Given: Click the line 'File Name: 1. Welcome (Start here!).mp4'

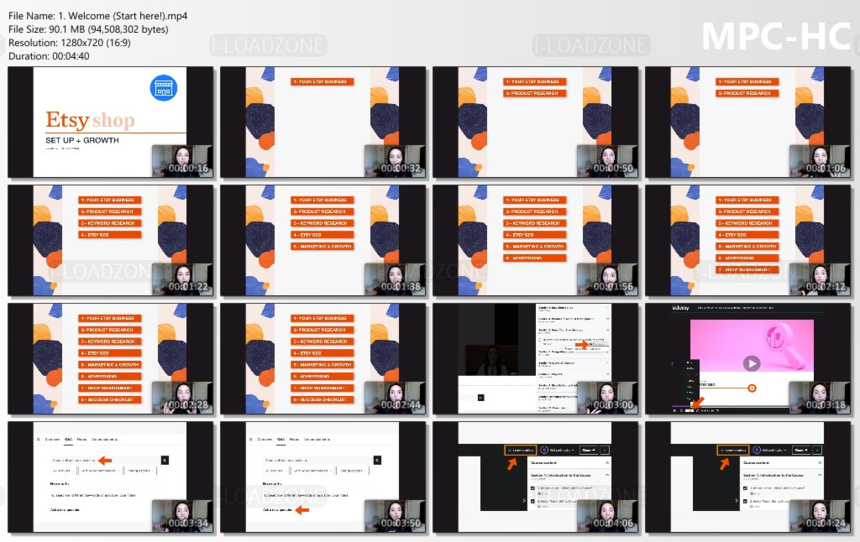Looking at the screenshot, I should [98, 16].
